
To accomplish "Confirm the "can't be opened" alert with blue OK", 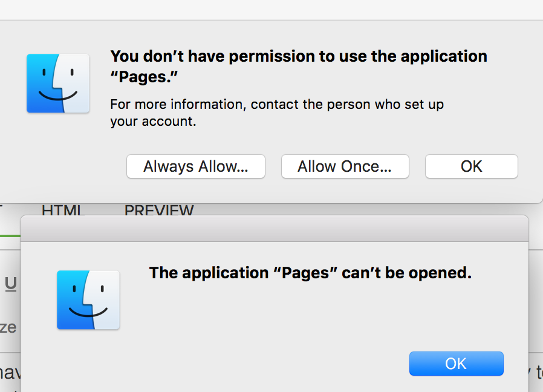I will tap(456, 364).
